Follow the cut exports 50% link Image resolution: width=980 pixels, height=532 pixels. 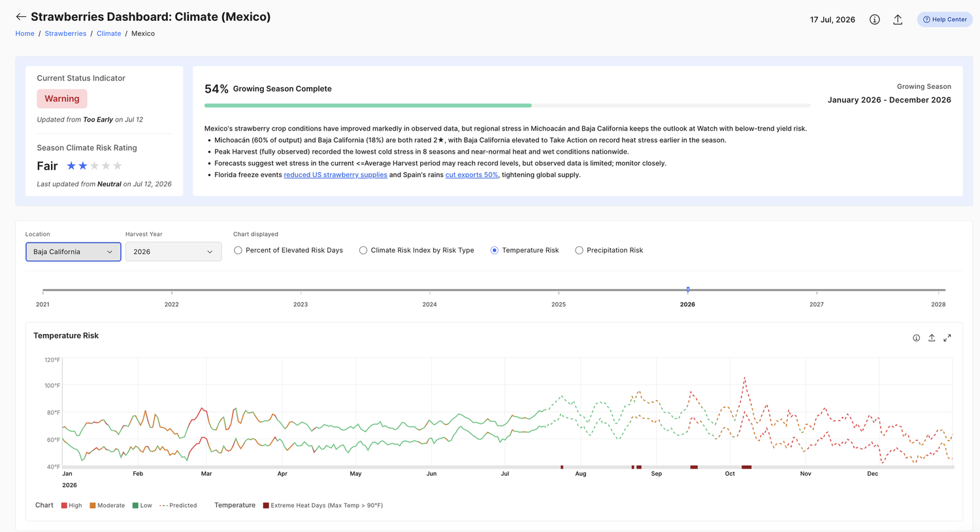472,175
